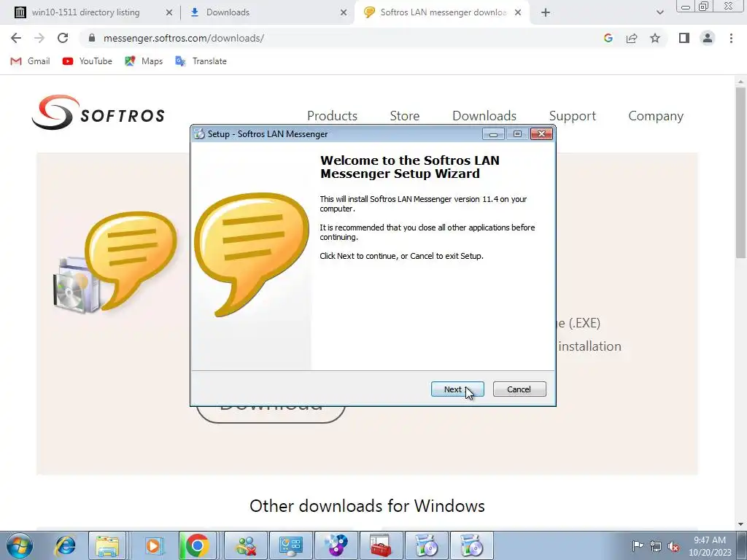This screenshot has width=747, height=560.
Task: Cancel the Softros LAN Messenger setup
Action: (x=519, y=389)
